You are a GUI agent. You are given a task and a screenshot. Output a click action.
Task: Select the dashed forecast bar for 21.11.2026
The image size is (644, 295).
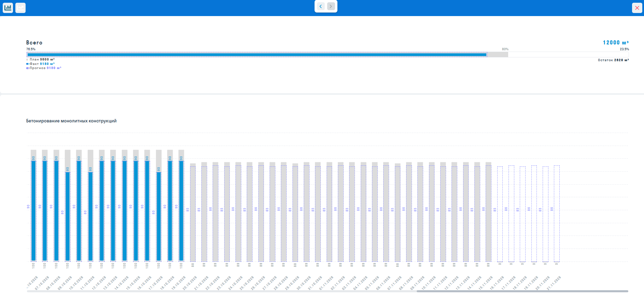pos(557,214)
